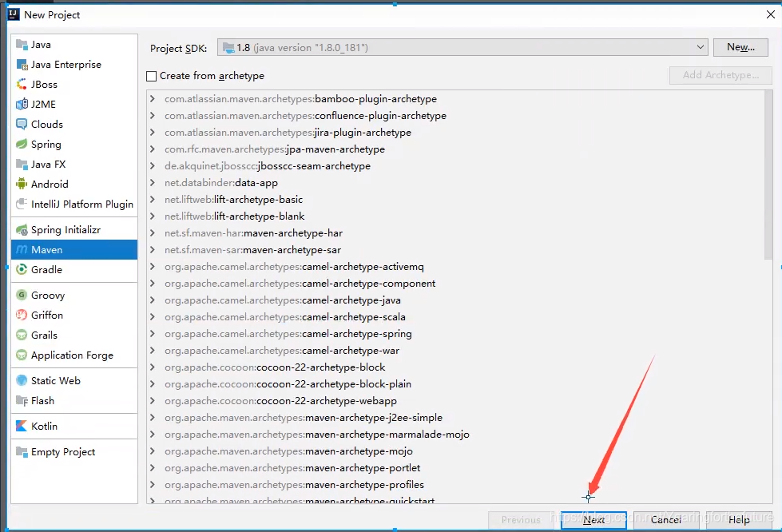Image resolution: width=782 pixels, height=532 pixels.
Task: Click the Help button
Action: [739, 520]
